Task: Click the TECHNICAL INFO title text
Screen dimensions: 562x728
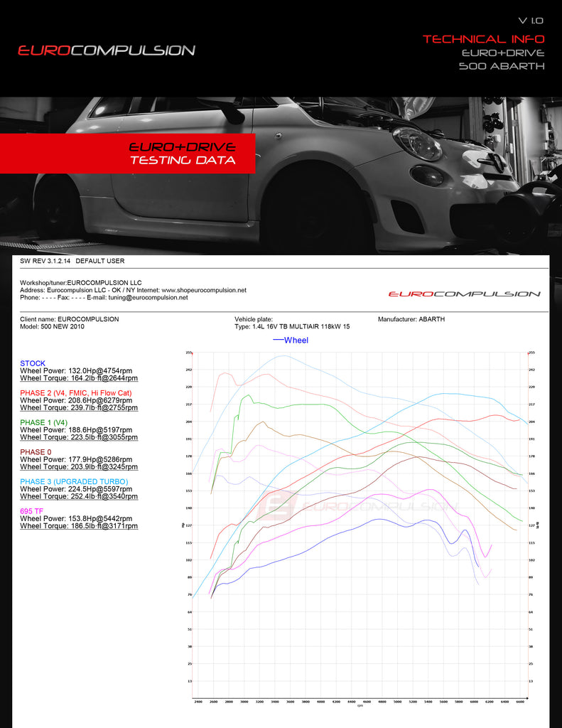Action: point(483,39)
